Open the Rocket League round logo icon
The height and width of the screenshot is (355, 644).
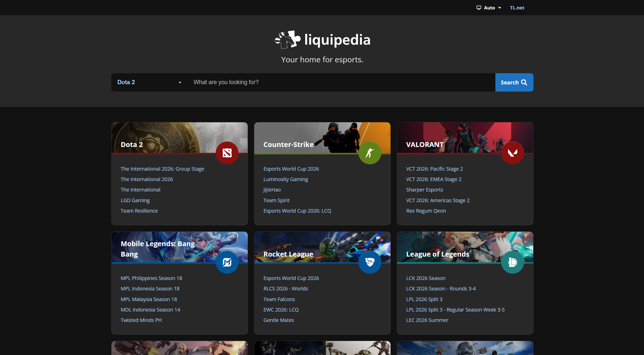point(370,262)
